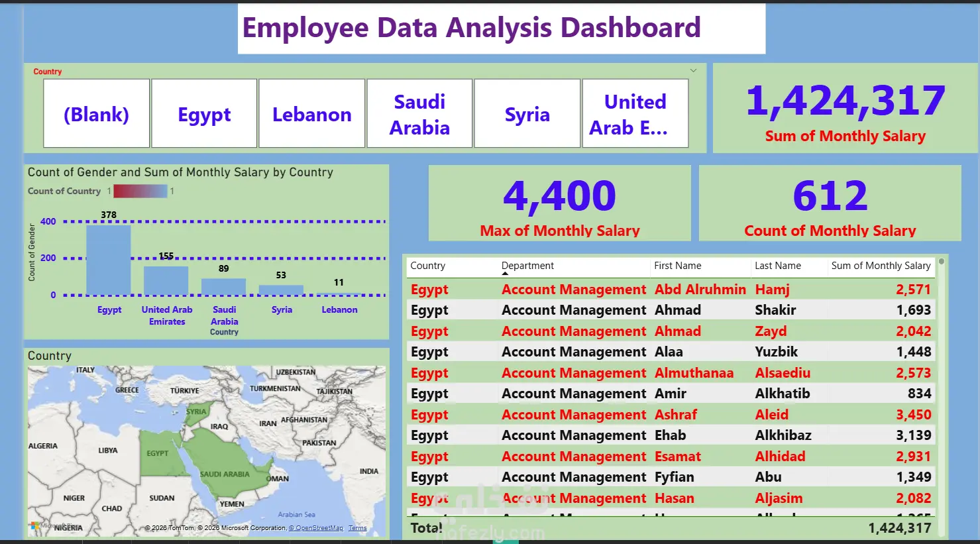Viewport: 980px width, 544px height.
Task: Click the table Total value 1,424,317
Action: click(900, 528)
